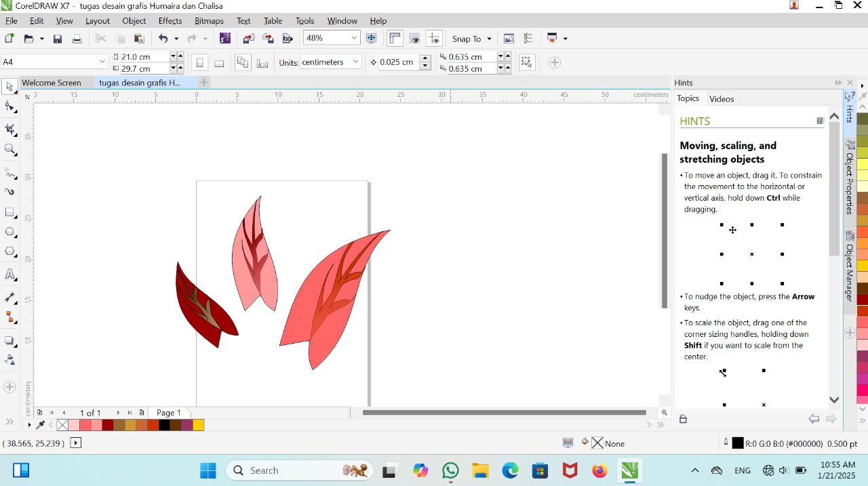
Task: Select the Rectangle tool
Action: tap(10, 211)
